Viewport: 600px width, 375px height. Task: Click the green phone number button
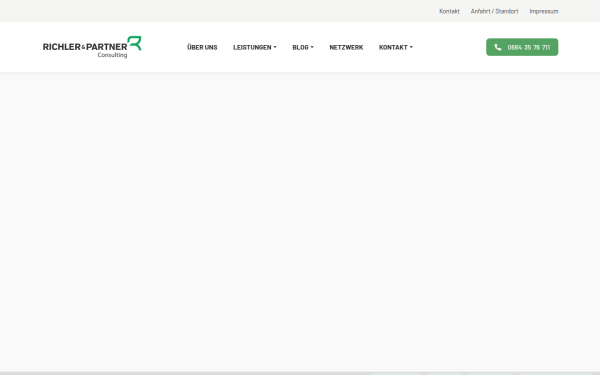tap(522, 47)
